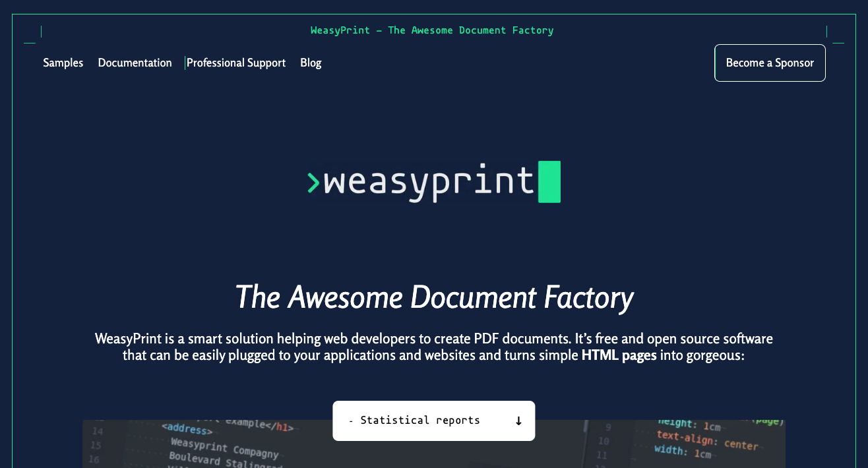
Task: Click The Awesome Document Factory heading
Action: [x=433, y=298]
